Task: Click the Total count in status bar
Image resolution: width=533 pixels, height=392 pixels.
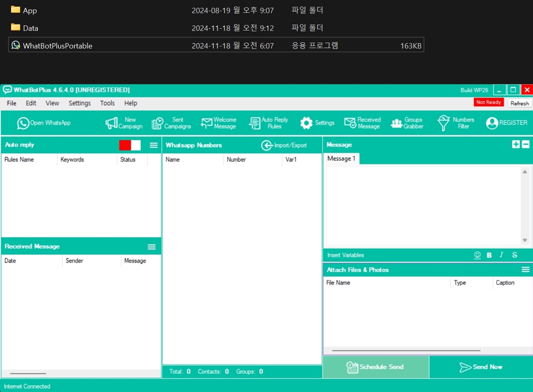Action: point(180,371)
